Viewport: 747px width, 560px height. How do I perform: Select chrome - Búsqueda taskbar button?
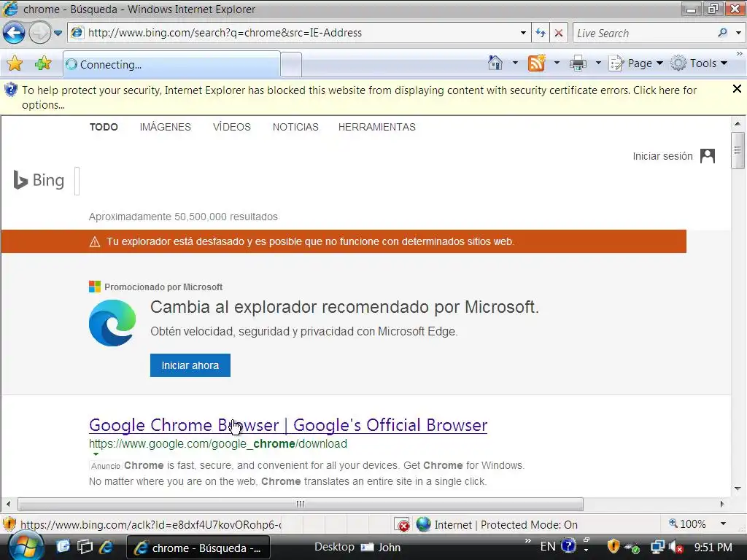[198, 548]
